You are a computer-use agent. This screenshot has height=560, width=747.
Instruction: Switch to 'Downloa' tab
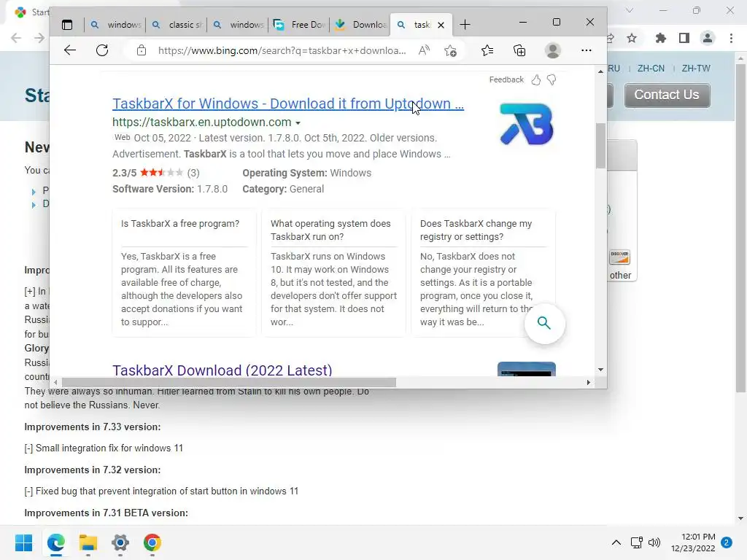click(360, 25)
